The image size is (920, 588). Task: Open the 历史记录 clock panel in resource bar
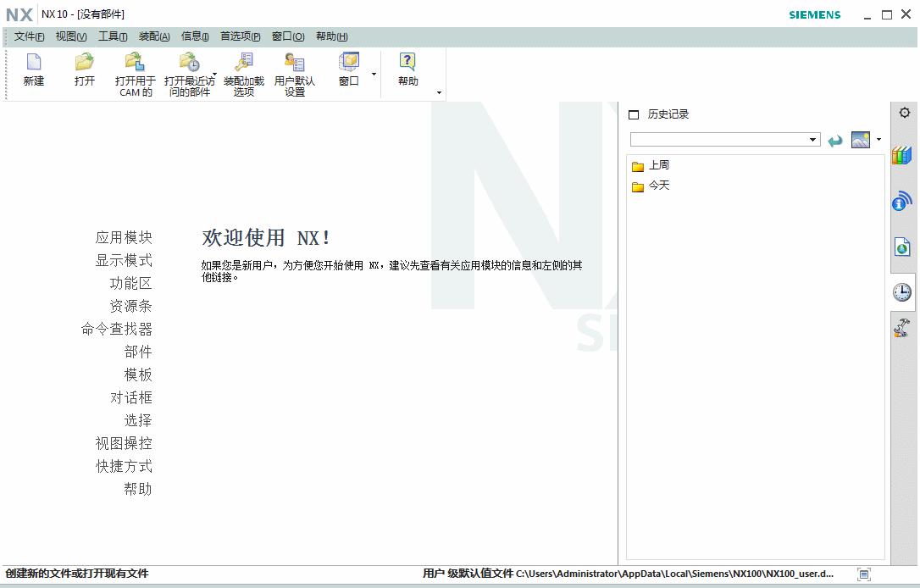coord(901,292)
